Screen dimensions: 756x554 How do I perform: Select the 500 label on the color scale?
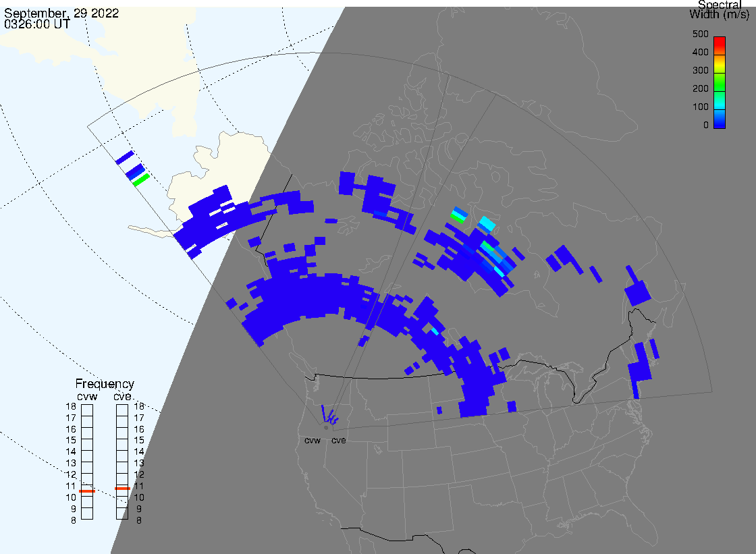(701, 34)
